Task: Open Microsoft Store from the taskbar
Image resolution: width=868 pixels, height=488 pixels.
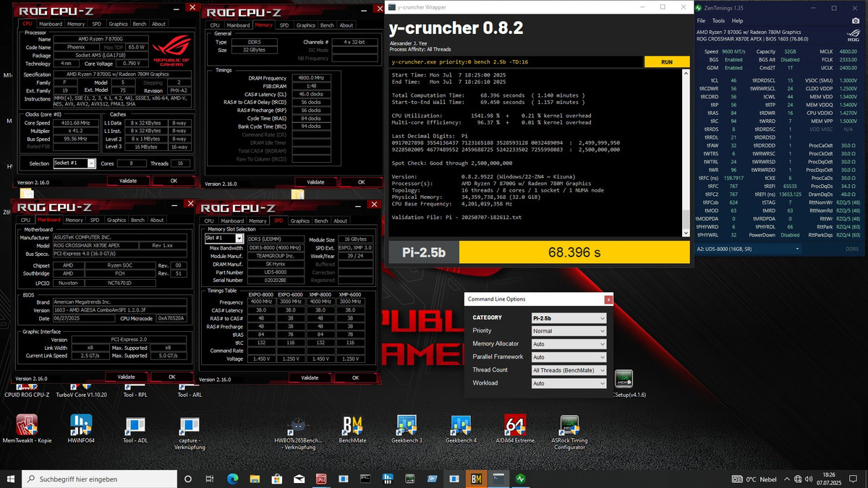Action: point(277,479)
